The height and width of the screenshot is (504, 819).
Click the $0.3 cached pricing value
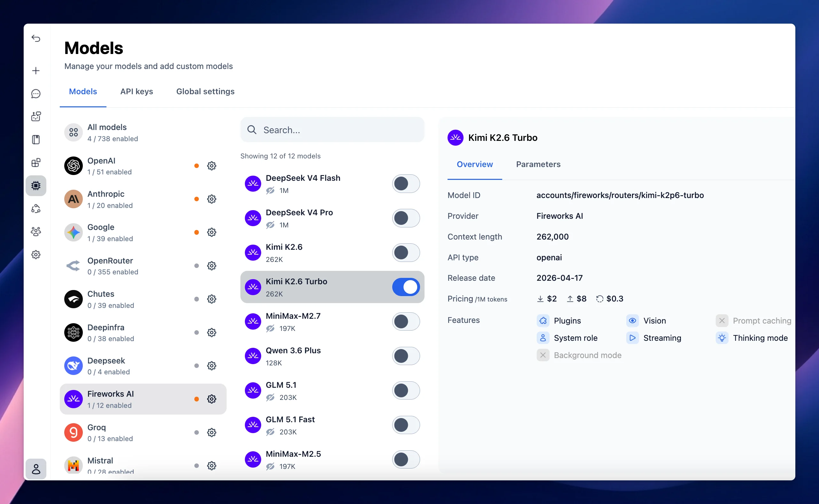coord(614,299)
